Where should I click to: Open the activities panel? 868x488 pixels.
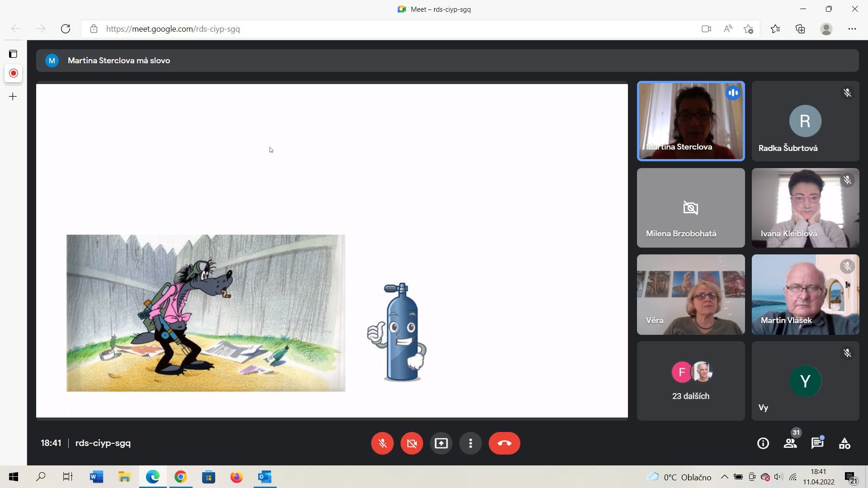click(844, 443)
